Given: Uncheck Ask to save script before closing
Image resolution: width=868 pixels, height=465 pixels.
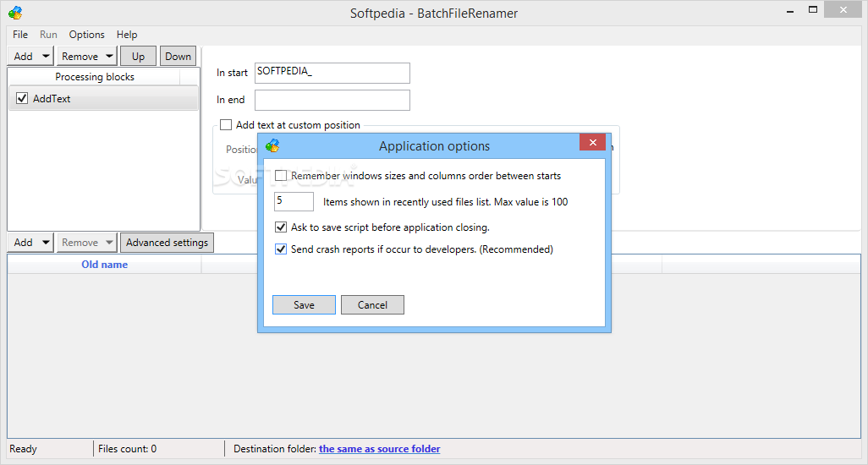Looking at the screenshot, I should point(281,227).
